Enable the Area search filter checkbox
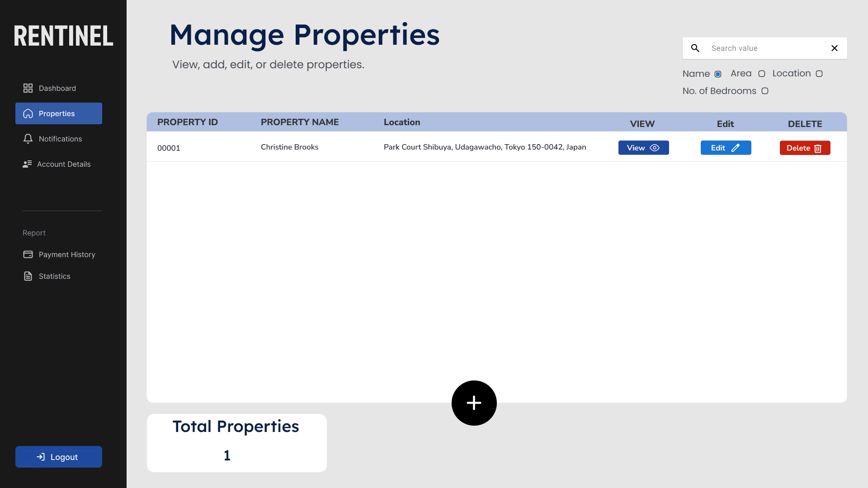The image size is (868, 488). click(762, 74)
